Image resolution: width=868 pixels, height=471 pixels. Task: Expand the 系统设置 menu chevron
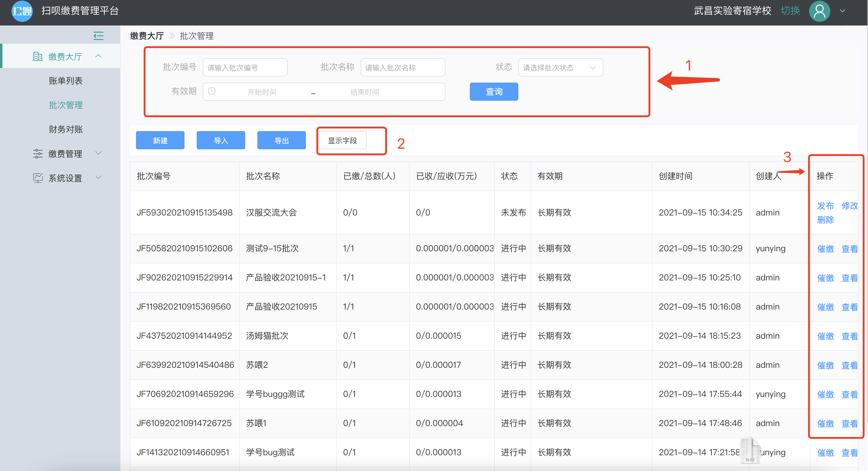pyautogui.click(x=98, y=178)
